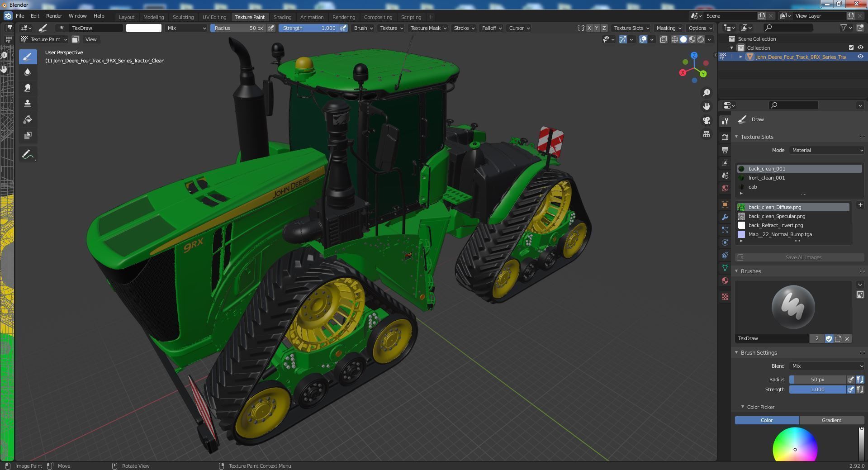Open header blend mode Mix dropdown
Image resolution: width=868 pixels, height=470 pixels.
(x=186, y=28)
